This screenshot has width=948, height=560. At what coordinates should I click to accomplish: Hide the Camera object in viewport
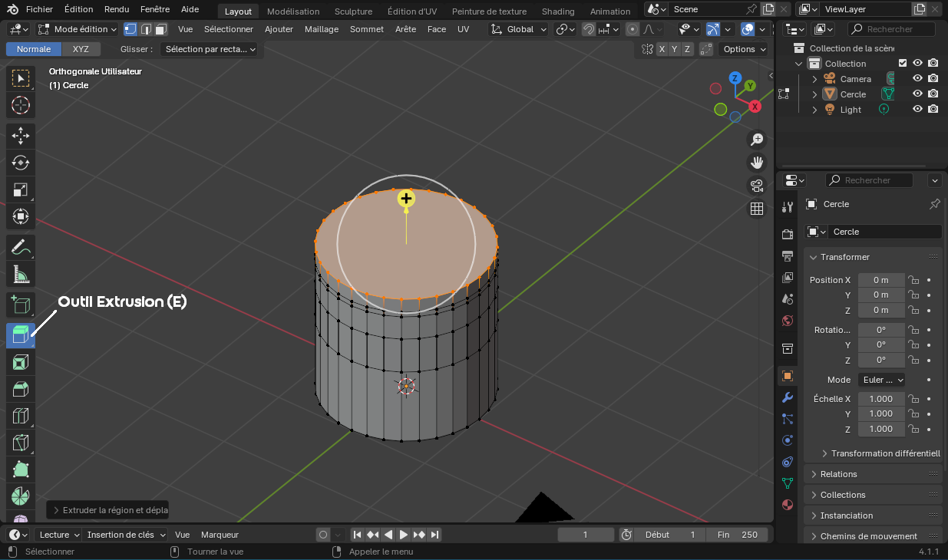pyautogui.click(x=917, y=79)
